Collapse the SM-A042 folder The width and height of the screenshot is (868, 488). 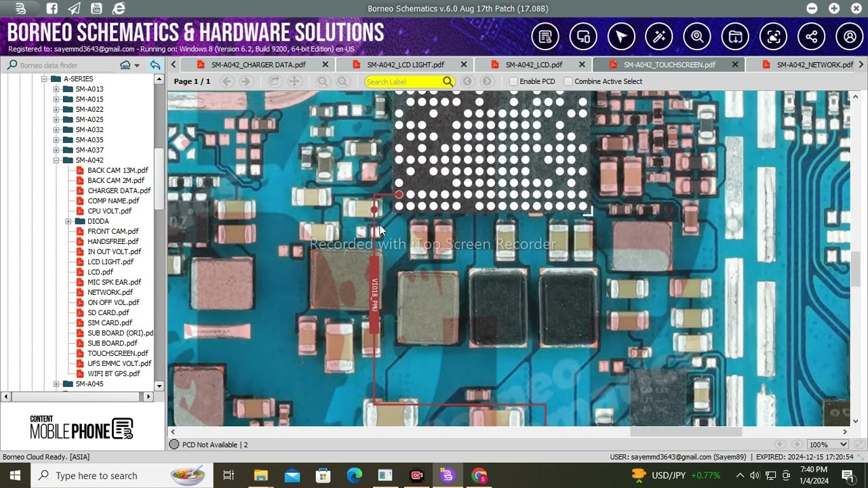click(56, 160)
